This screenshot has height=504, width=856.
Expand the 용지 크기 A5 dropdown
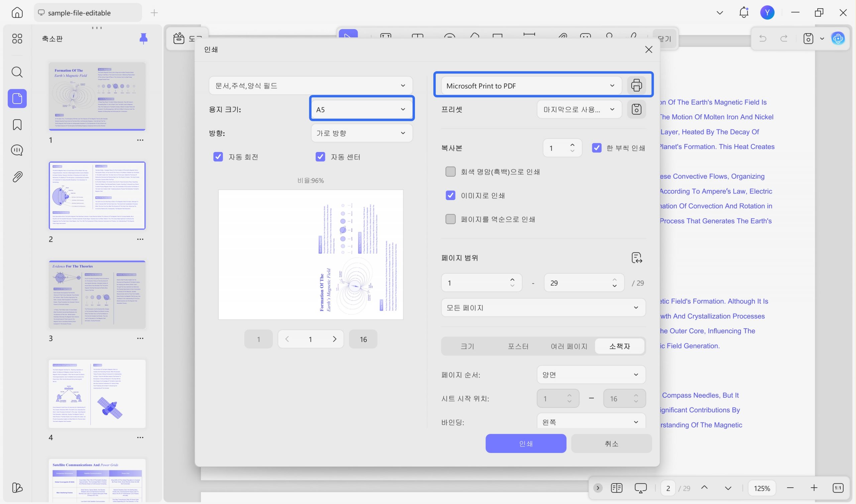361,109
